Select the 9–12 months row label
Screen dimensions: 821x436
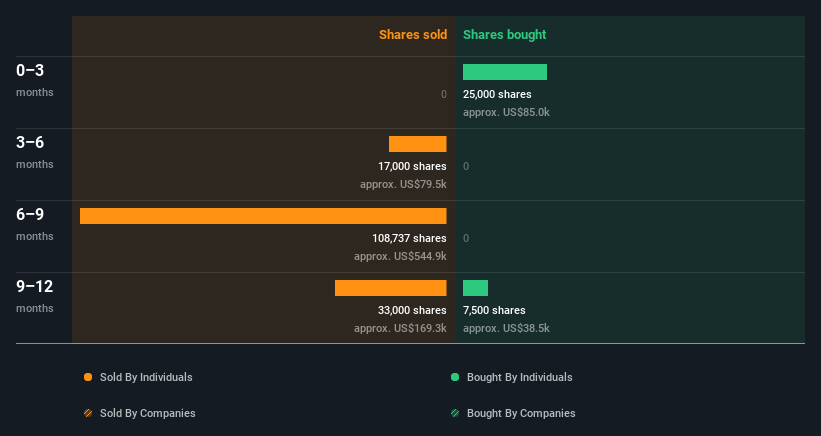[35, 296]
